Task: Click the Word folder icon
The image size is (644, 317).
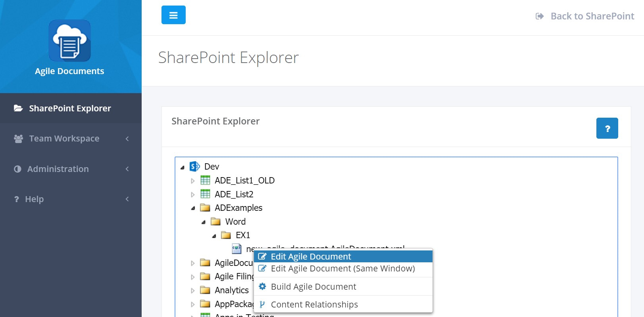Action: pos(215,221)
